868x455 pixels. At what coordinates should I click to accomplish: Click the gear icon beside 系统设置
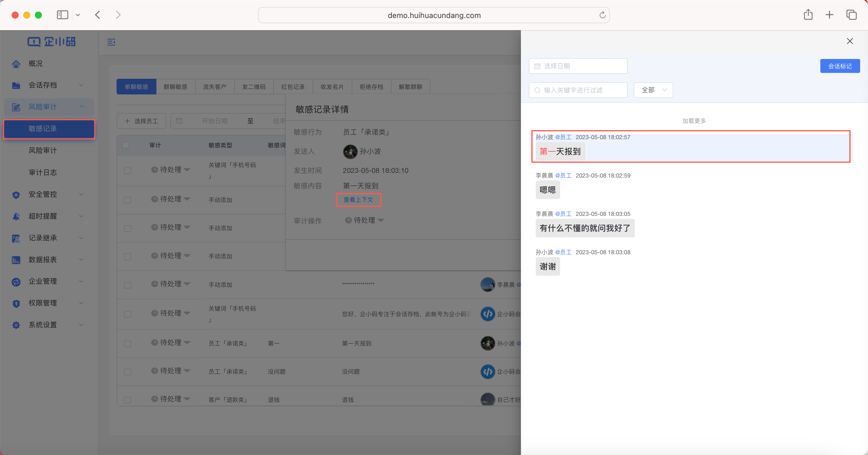pyautogui.click(x=16, y=325)
